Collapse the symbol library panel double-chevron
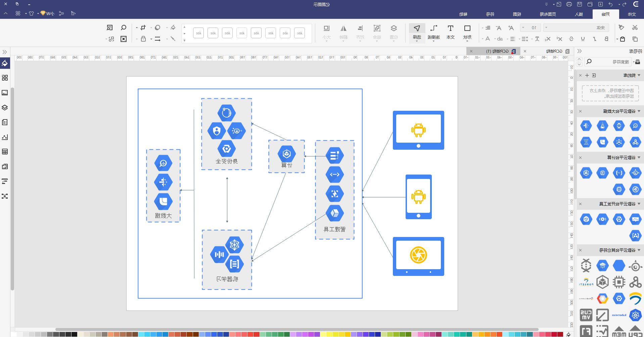 pyautogui.click(x=580, y=51)
